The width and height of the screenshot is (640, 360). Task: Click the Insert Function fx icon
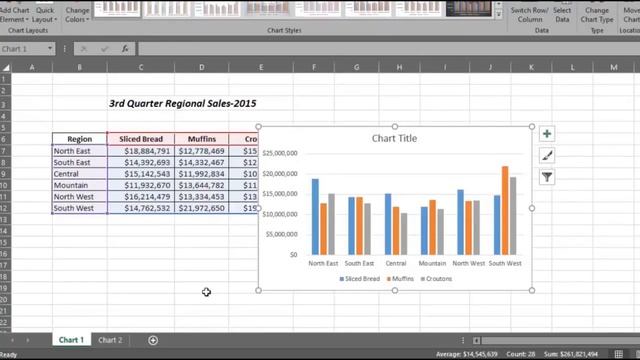(x=125, y=49)
